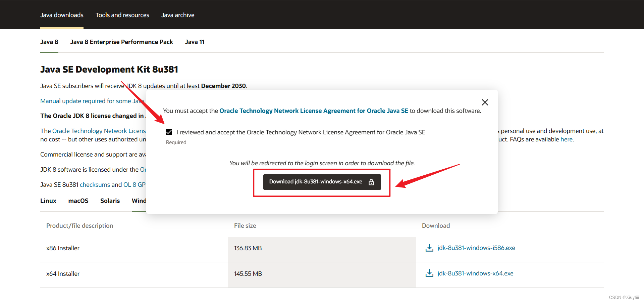Close the license agreement dialog
This screenshot has height=303, width=644.
(x=485, y=102)
